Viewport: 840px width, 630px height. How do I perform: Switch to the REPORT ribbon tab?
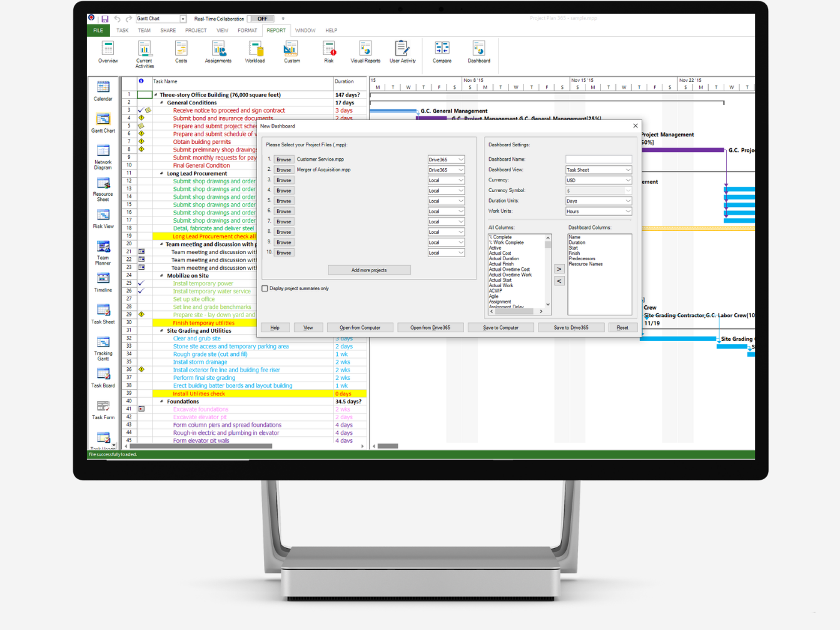click(x=276, y=30)
